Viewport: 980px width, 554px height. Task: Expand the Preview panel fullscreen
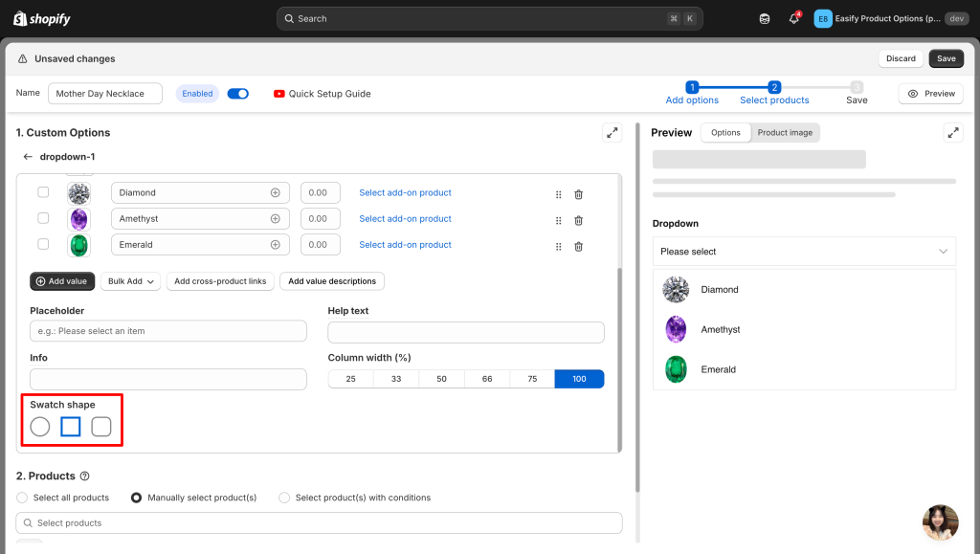(952, 133)
